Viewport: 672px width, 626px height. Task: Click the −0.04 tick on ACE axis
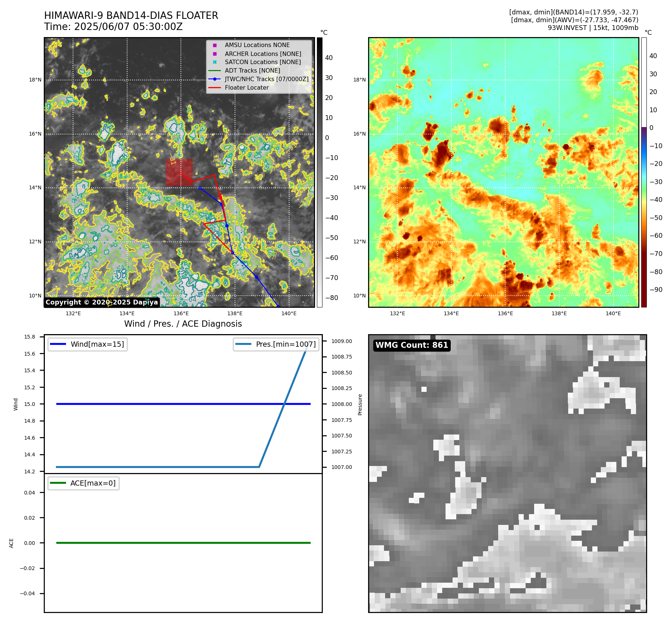tap(27, 593)
